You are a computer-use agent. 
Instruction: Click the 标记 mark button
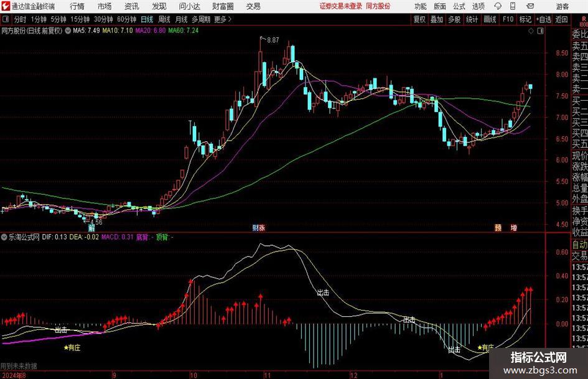525,19
